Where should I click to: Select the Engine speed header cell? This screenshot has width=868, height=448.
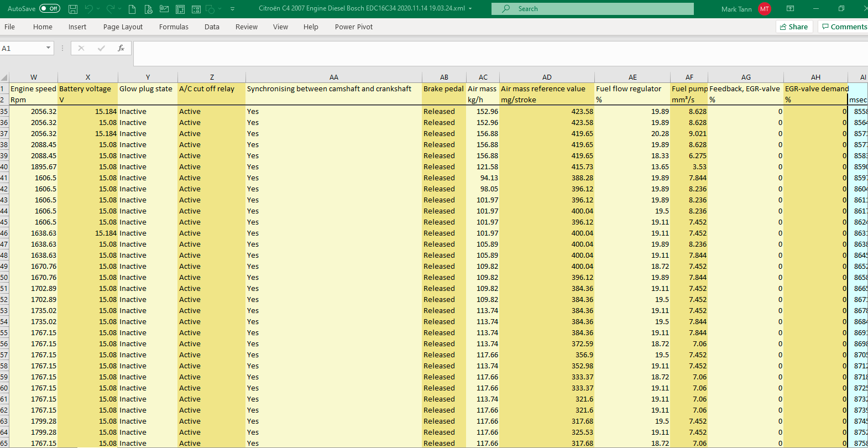click(33, 88)
